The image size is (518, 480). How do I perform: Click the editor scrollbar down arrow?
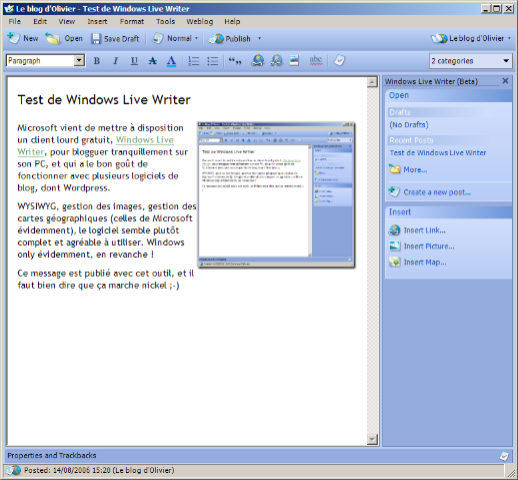(372, 439)
